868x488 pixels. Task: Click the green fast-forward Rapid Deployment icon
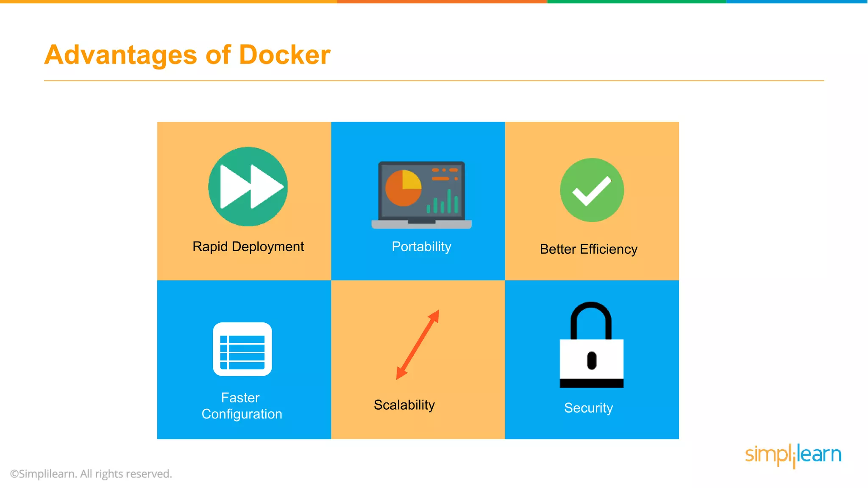[248, 186]
